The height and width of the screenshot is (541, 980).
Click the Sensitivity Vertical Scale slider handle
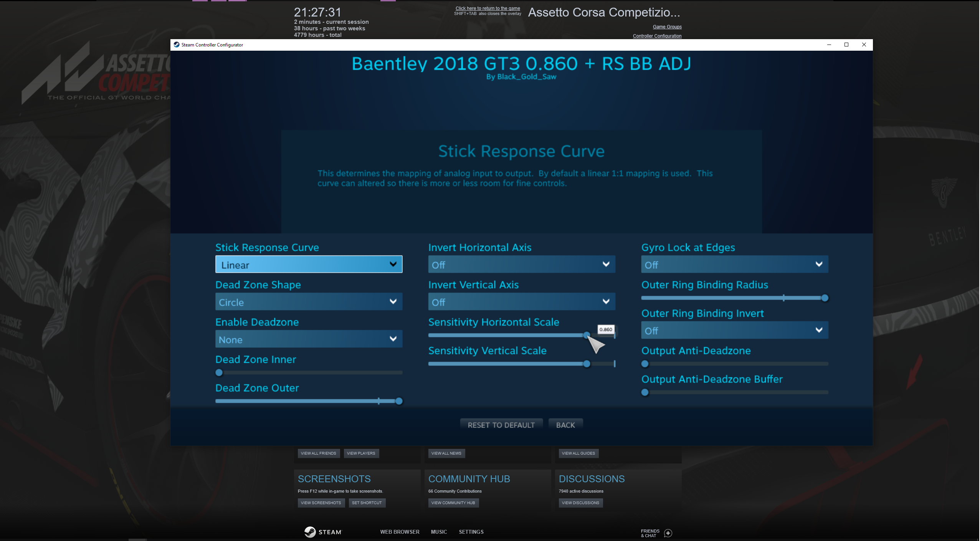point(587,364)
